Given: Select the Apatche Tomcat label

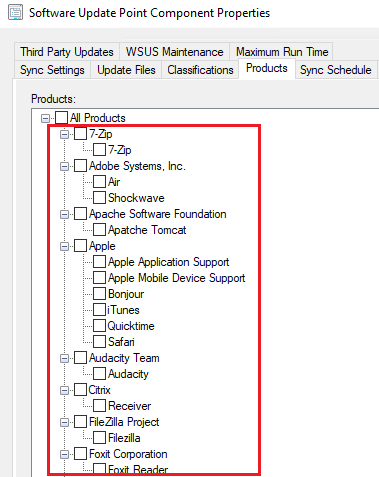Looking at the screenshot, I should point(147,230).
